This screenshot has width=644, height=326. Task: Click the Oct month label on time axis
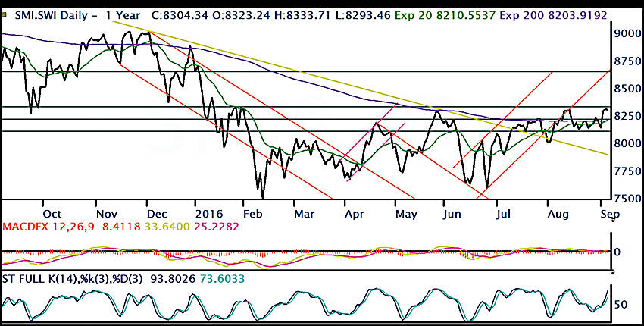52,215
